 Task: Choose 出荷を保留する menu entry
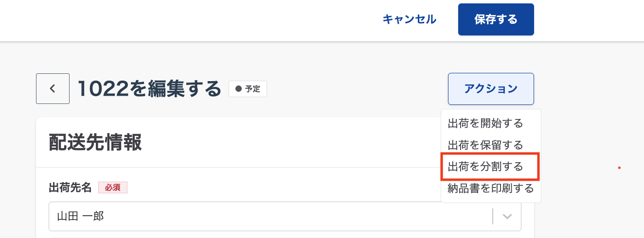(485, 145)
